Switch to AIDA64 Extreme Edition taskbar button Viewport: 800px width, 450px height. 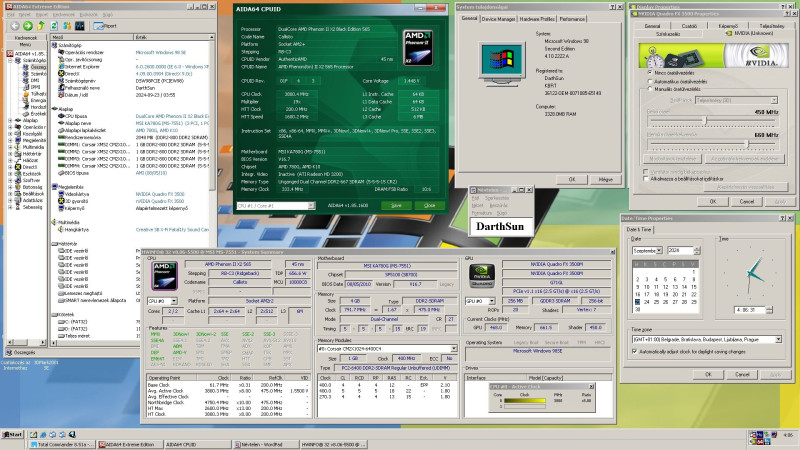[129, 444]
